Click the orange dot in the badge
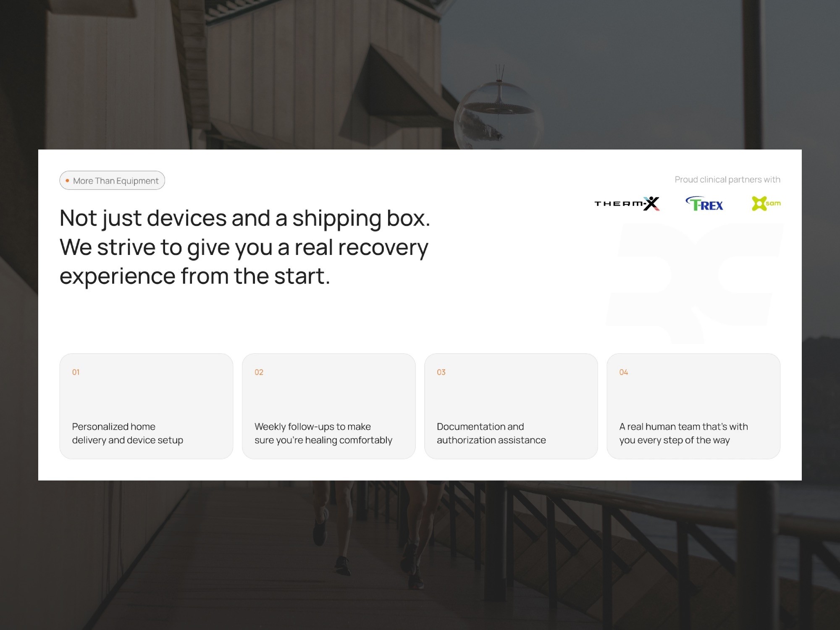This screenshot has width=840, height=630. click(67, 181)
